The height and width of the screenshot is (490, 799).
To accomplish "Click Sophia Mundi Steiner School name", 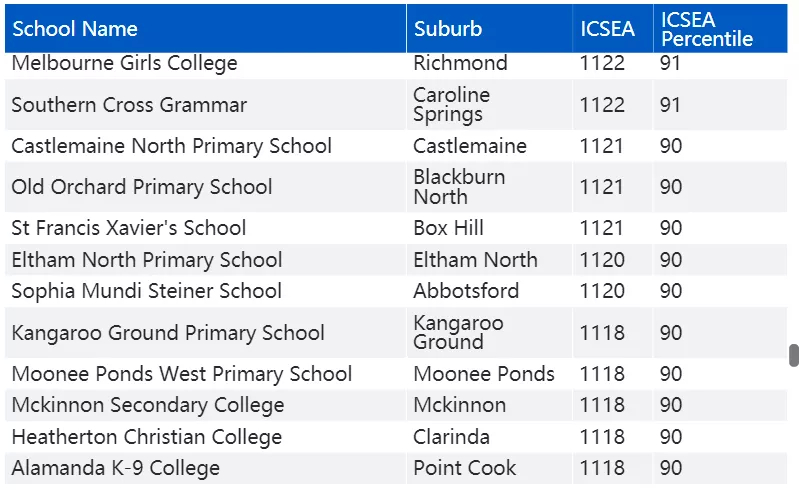I will click(x=147, y=291).
